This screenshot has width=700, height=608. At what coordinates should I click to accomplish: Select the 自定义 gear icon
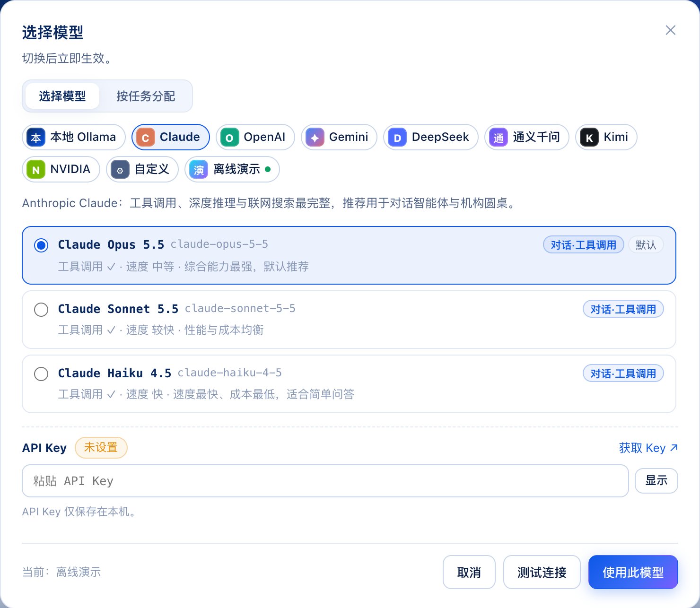point(120,170)
